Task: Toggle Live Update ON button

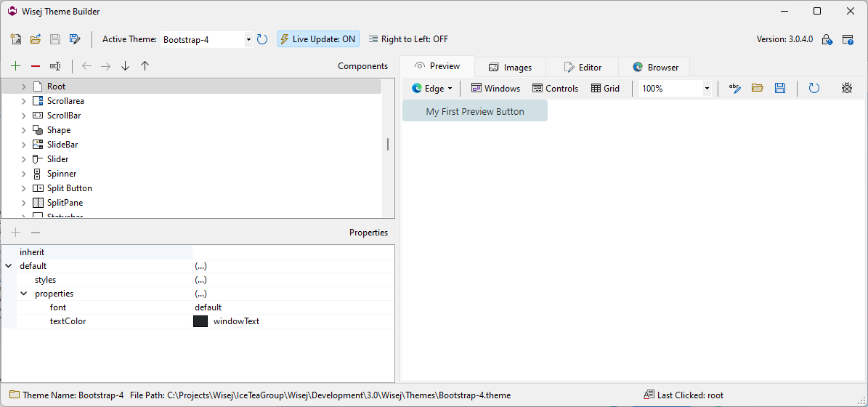Action: point(318,39)
